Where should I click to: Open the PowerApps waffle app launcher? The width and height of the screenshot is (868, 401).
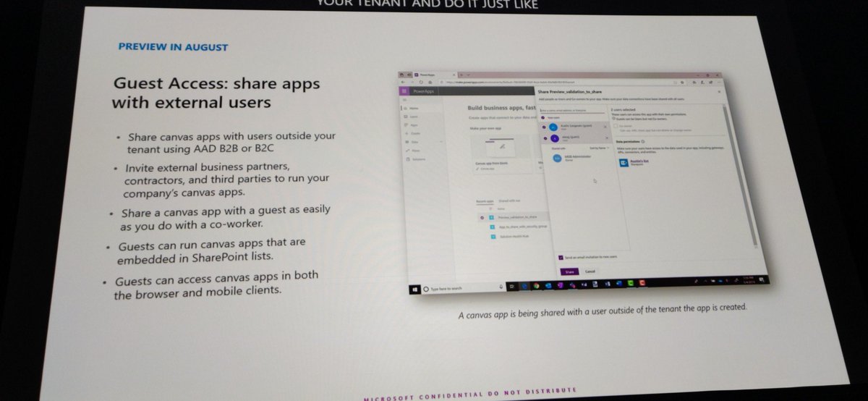(x=404, y=91)
